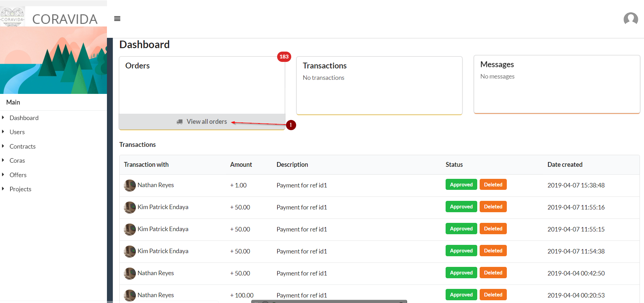Click Nathan Reyes avatar on +100.00 row

(x=130, y=295)
